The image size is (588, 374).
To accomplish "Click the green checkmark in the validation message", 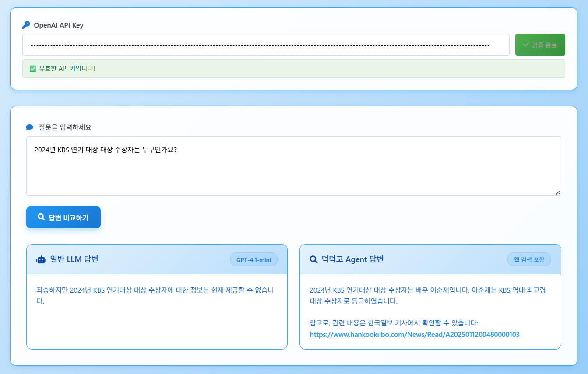I will [32, 69].
